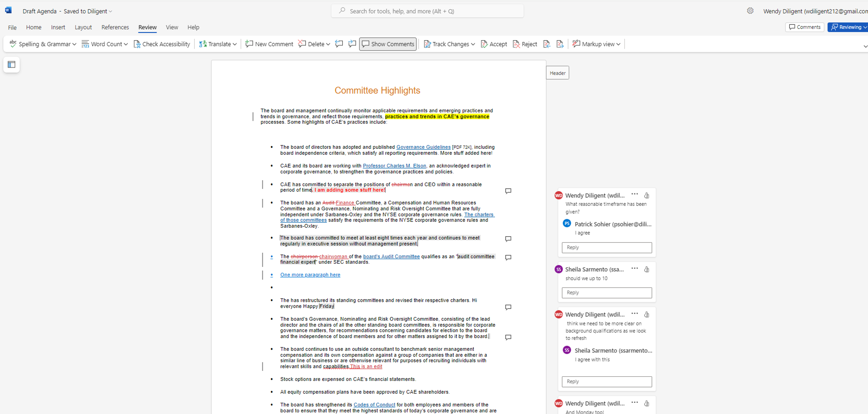Screen dimensions: 868x414
Task: Jump to the previous tracked change icon
Action: 547,44
